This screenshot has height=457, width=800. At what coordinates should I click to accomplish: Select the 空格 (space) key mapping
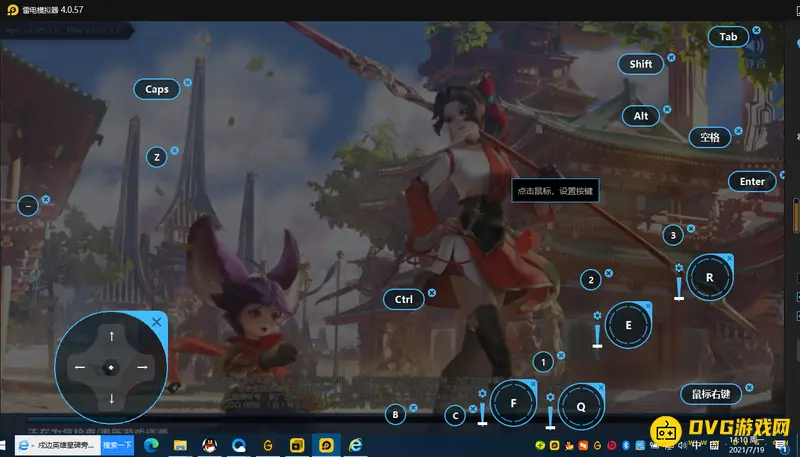[x=710, y=137]
